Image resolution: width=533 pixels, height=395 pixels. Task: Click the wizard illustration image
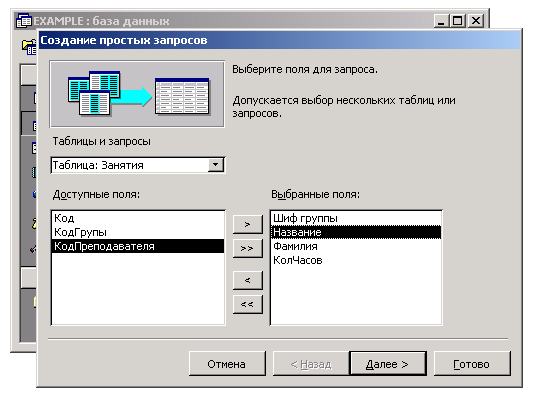pos(137,94)
